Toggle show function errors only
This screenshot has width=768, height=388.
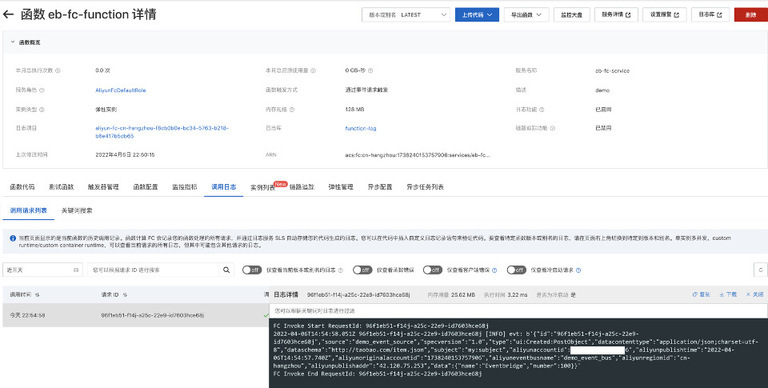[362, 270]
